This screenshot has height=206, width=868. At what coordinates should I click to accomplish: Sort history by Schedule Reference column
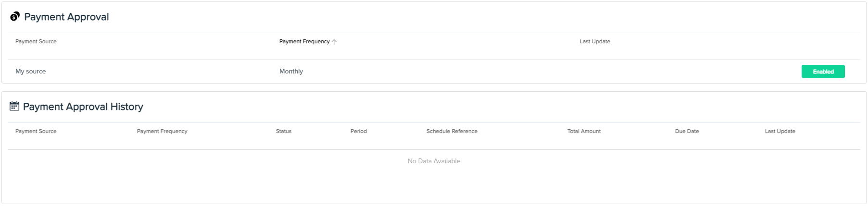coord(452,131)
